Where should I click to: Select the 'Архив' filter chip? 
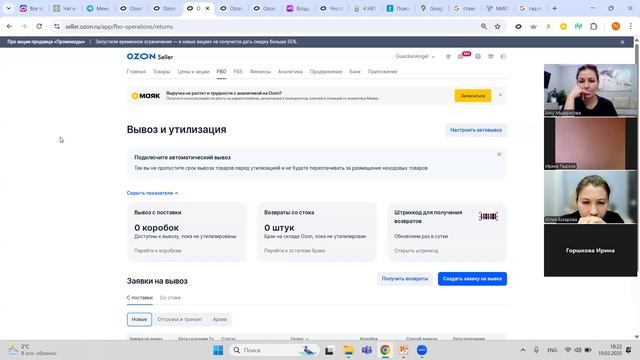tap(220, 319)
